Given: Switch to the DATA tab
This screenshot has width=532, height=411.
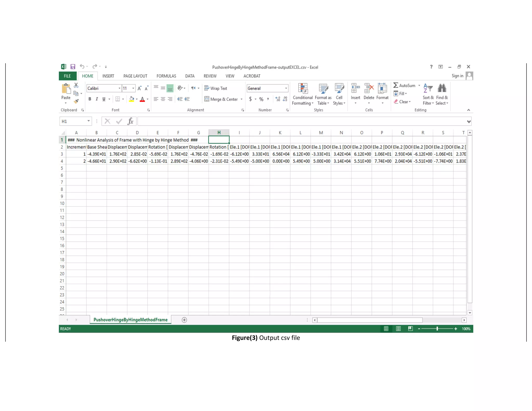Looking at the screenshot, I should [190, 76].
